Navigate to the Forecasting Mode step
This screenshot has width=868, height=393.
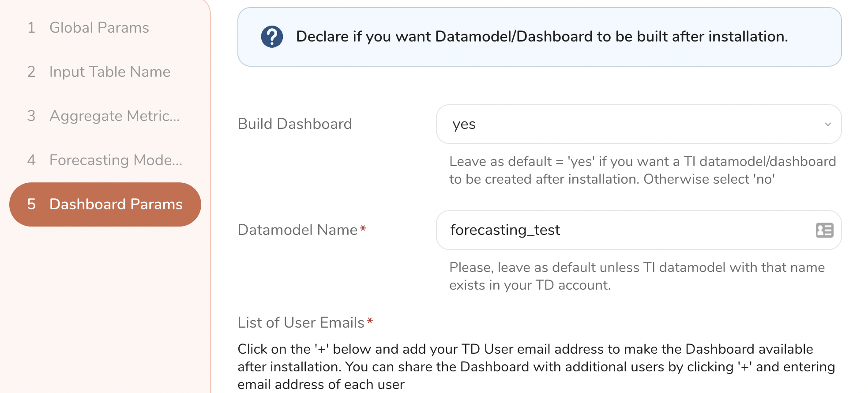(x=116, y=160)
